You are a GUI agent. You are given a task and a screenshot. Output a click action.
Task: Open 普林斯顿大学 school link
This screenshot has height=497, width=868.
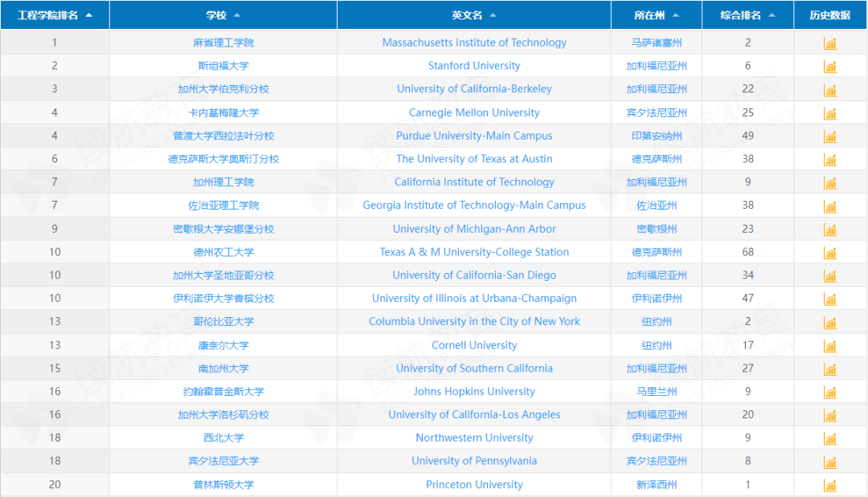[223, 485]
